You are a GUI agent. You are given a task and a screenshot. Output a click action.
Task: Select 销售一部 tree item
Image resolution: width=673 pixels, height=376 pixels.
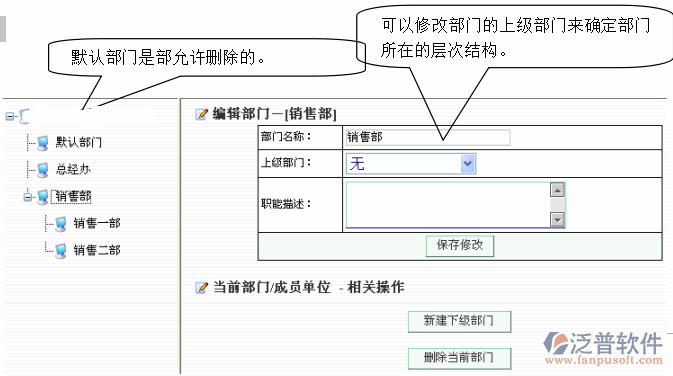click(97, 223)
